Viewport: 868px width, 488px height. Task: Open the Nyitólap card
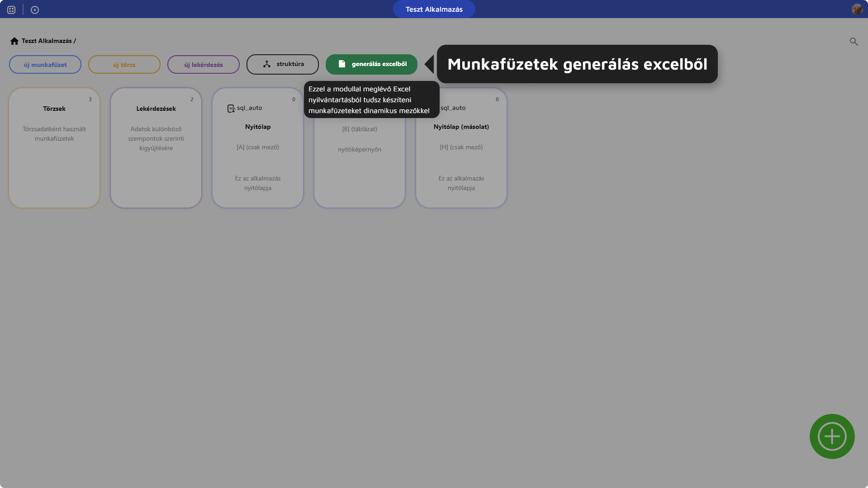[258, 148]
